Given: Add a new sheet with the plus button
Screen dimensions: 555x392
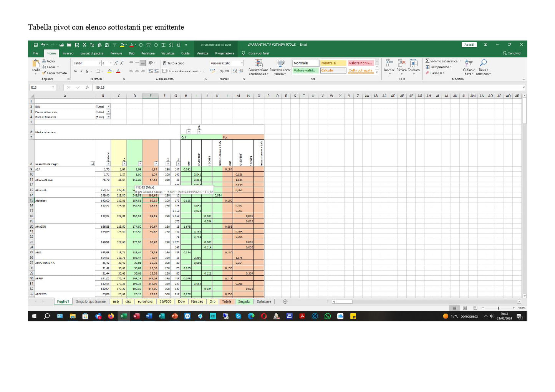Looking at the screenshot, I should (x=285, y=302).
